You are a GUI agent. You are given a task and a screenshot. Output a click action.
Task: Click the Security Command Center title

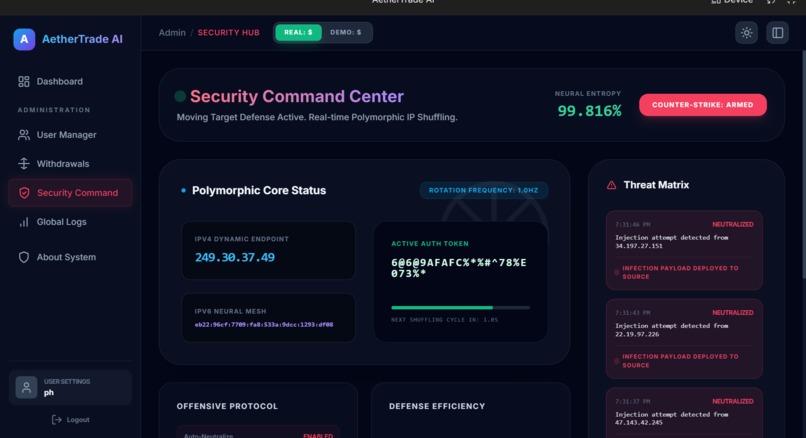pos(297,97)
